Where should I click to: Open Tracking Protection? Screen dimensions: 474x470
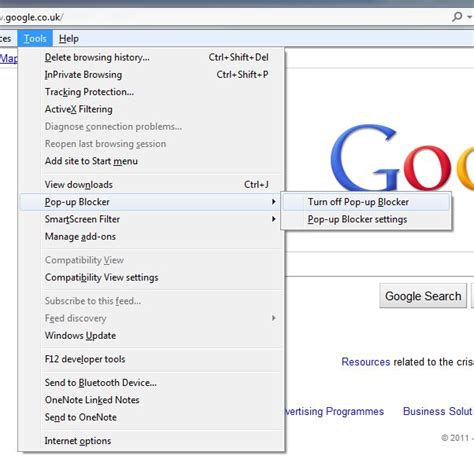152,92
